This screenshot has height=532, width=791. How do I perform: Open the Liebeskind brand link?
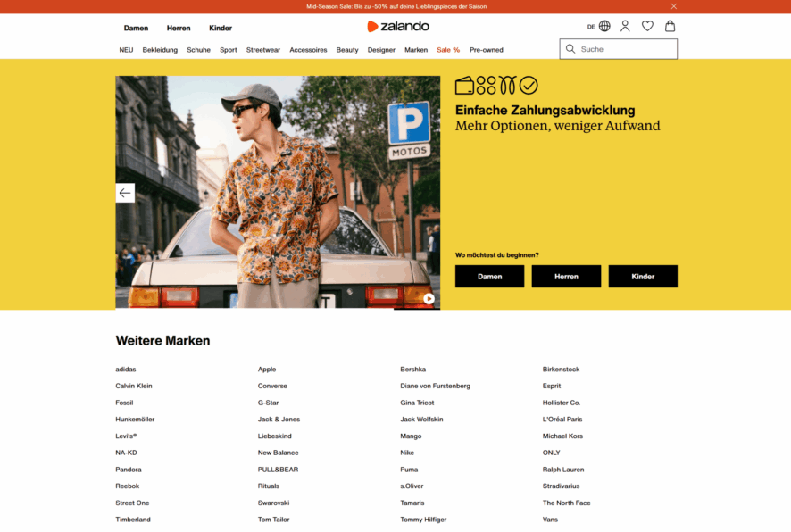(275, 436)
